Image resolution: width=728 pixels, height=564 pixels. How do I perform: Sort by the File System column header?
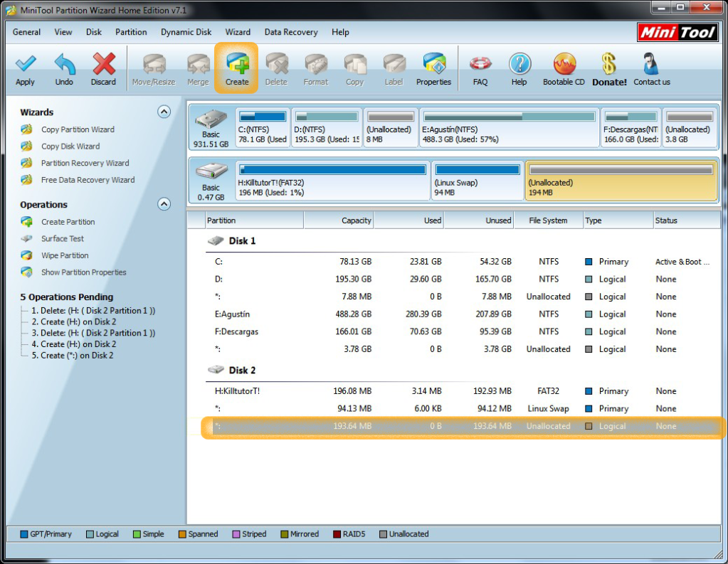click(x=549, y=220)
